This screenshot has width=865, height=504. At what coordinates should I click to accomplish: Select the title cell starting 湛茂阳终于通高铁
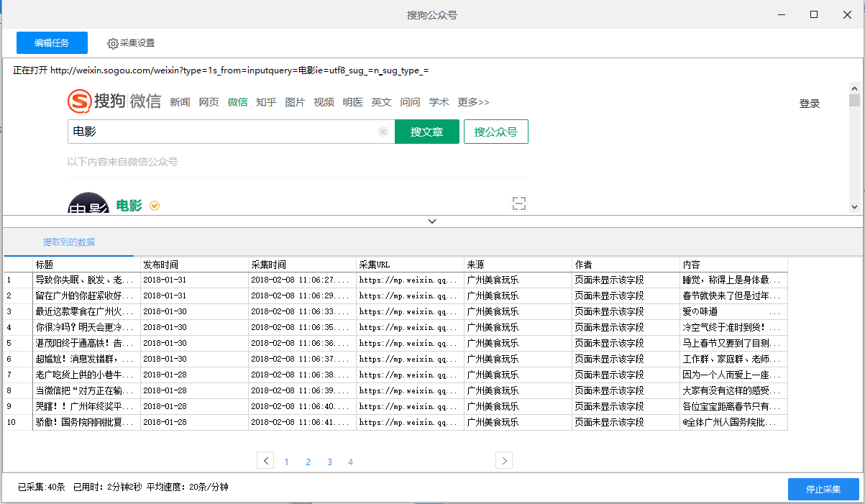(x=86, y=343)
